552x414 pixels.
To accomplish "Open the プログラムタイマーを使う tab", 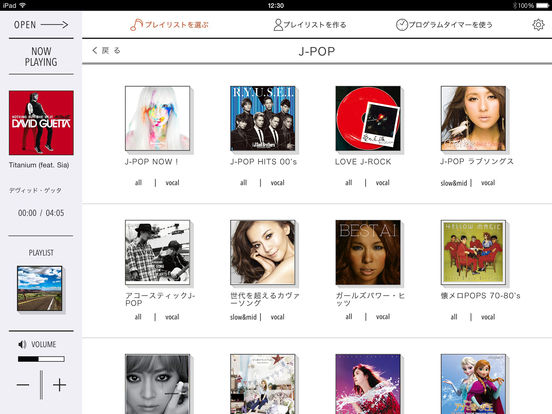I will pyautogui.click(x=444, y=25).
